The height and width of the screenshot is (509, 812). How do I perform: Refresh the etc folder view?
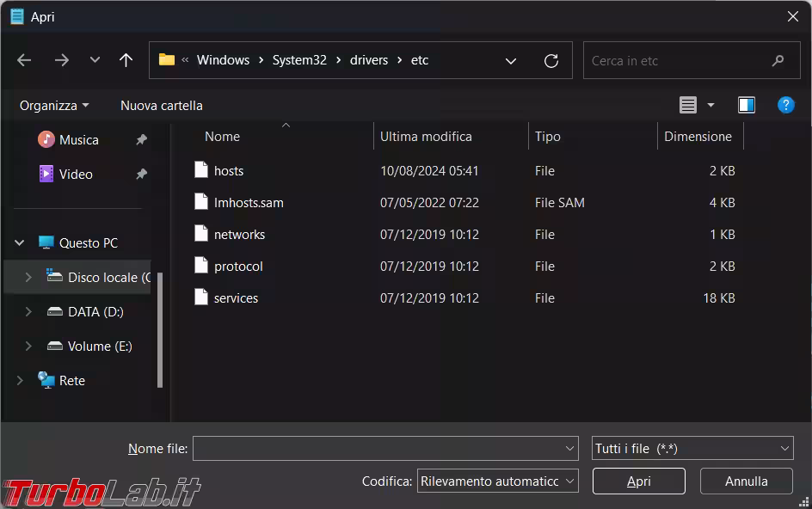click(551, 60)
